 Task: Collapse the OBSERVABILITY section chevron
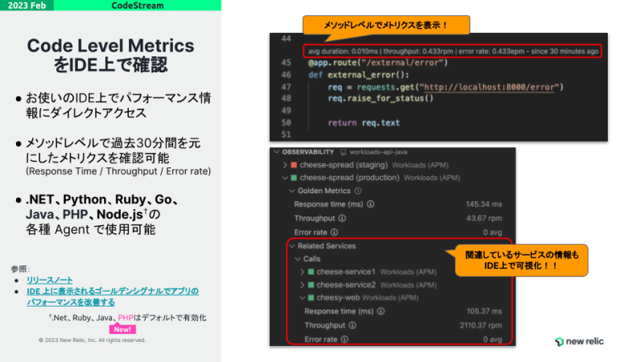[x=277, y=152]
